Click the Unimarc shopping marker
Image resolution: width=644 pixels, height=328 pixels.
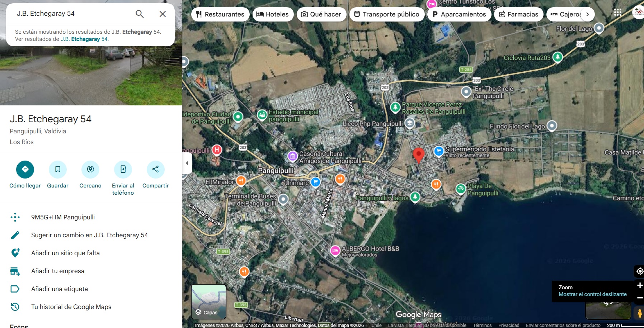315,182
